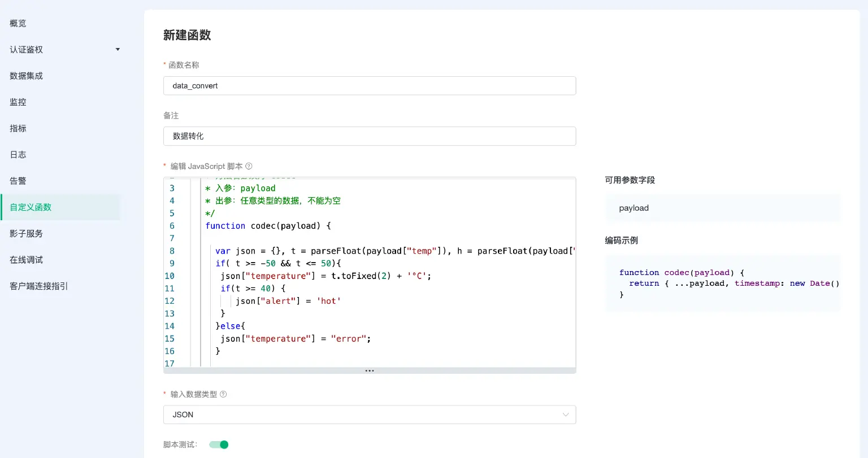Expand the 认证鉴权 sidebar menu arrow
Image resolution: width=868 pixels, height=458 pixels.
118,50
